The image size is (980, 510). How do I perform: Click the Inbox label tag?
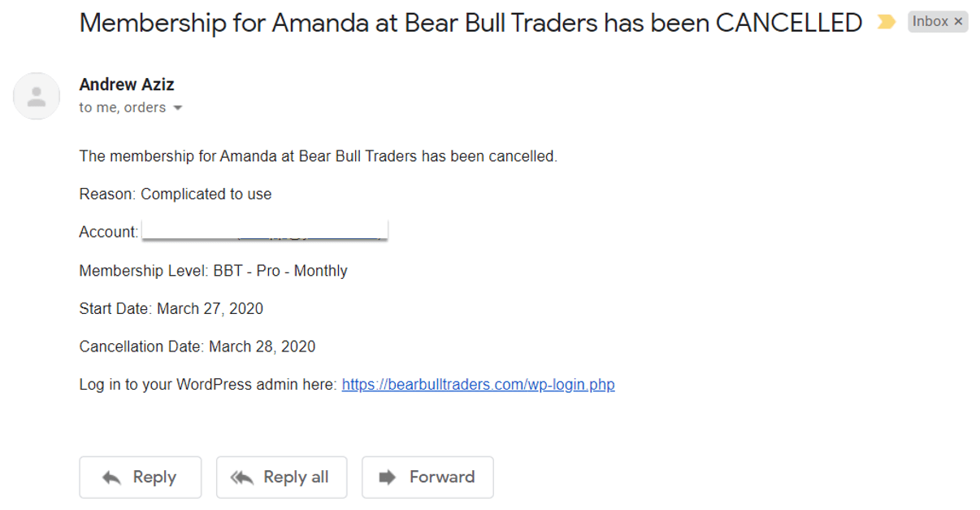pyautogui.click(x=930, y=22)
